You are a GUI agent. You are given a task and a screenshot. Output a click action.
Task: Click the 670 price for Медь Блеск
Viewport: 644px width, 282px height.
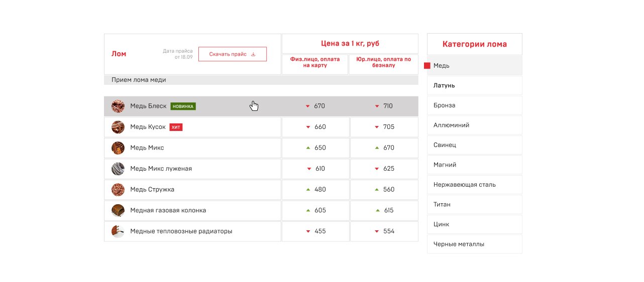coord(319,106)
